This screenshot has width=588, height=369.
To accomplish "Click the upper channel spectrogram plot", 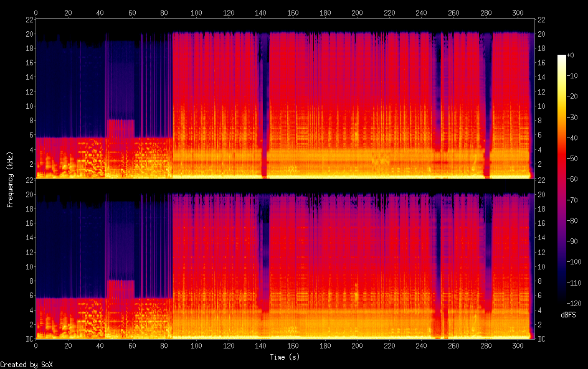I will tap(285, 98).
